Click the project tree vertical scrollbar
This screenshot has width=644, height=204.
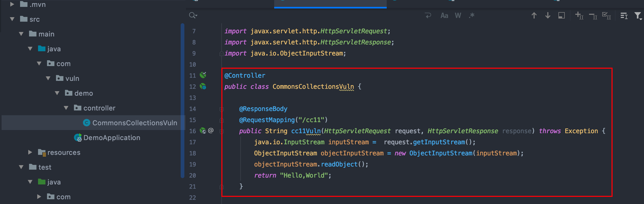click(182, 100)
